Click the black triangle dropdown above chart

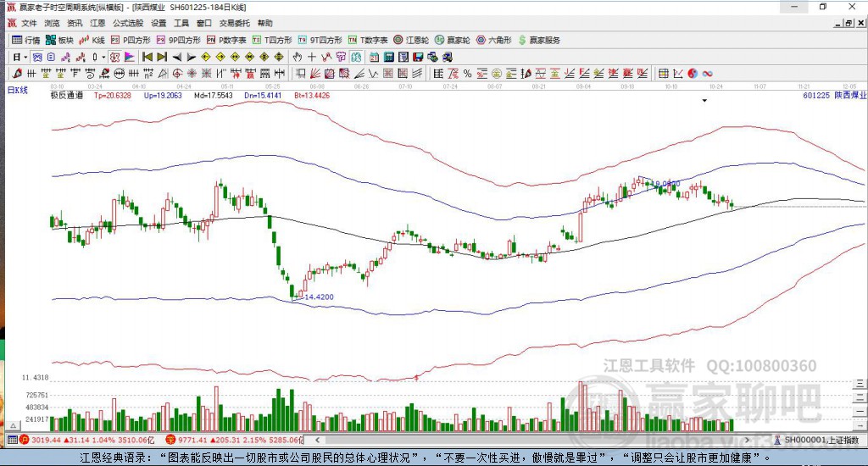pos(704,100)
